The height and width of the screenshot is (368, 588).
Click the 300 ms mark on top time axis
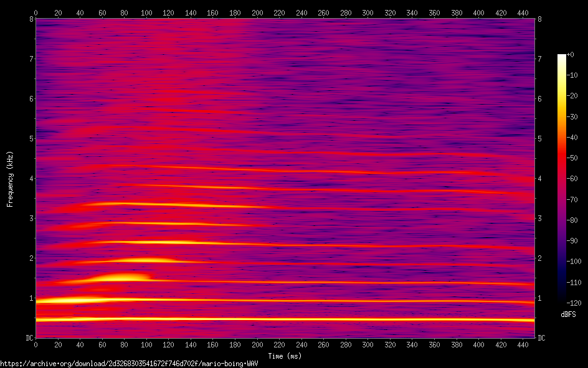(x=367, y=12)
